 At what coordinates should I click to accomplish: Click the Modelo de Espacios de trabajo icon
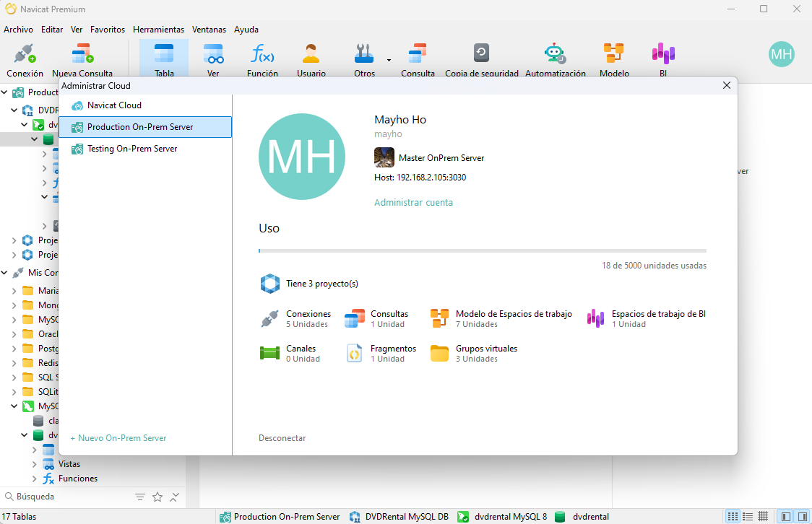click(x=440, y=318)
